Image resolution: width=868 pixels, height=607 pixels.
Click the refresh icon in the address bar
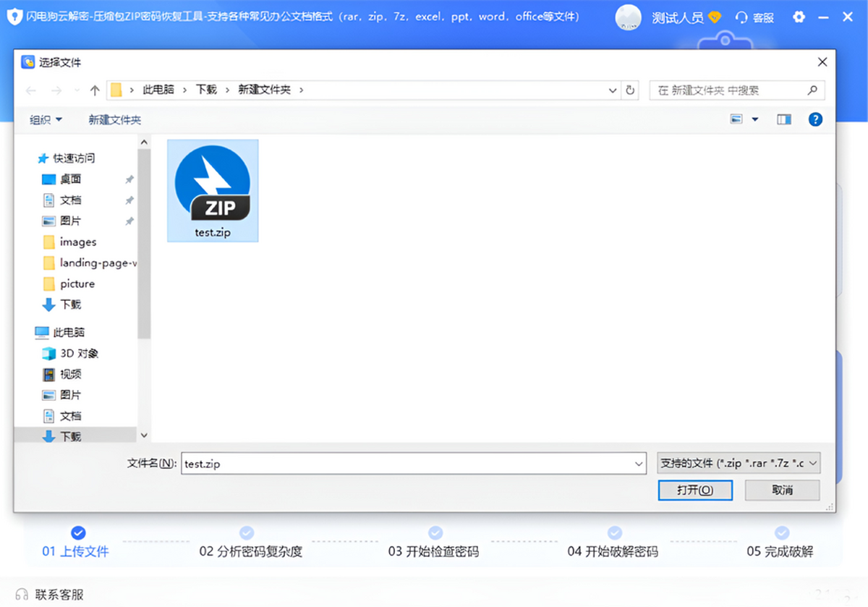tap(629, 90)
